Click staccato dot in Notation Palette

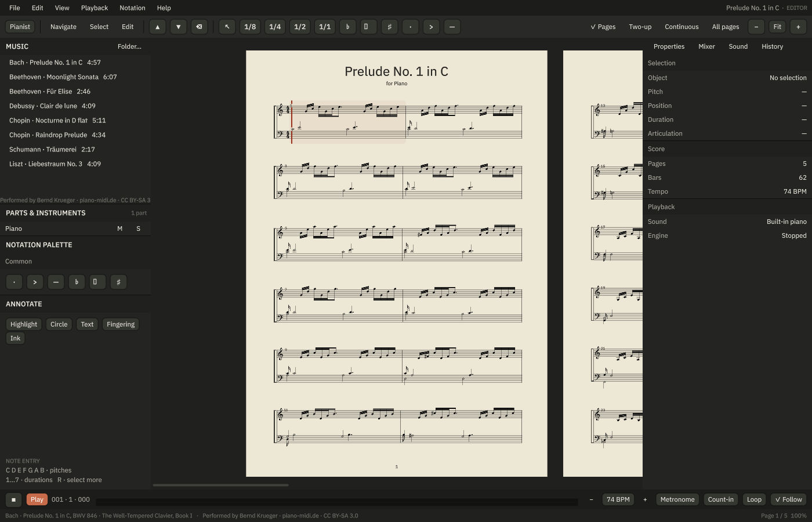coord(14,282)
